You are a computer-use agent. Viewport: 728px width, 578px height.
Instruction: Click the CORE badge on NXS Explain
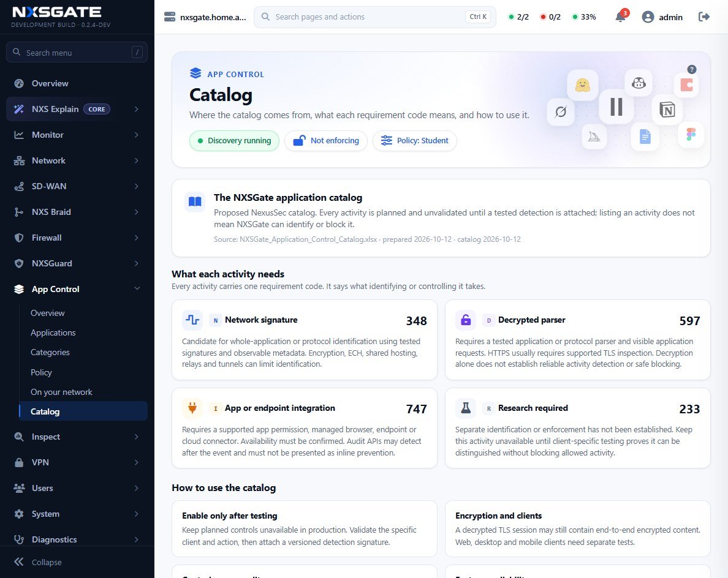pos(97,109)
